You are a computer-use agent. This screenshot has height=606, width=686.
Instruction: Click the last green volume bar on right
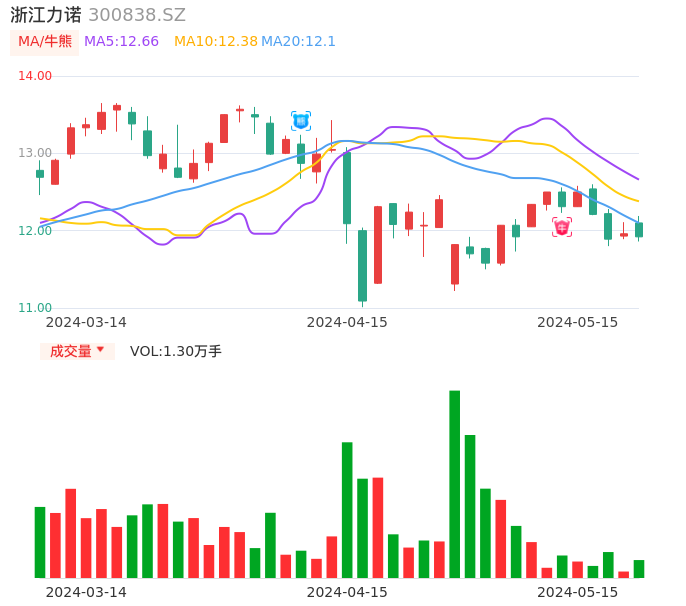click(x=639, y=569)
